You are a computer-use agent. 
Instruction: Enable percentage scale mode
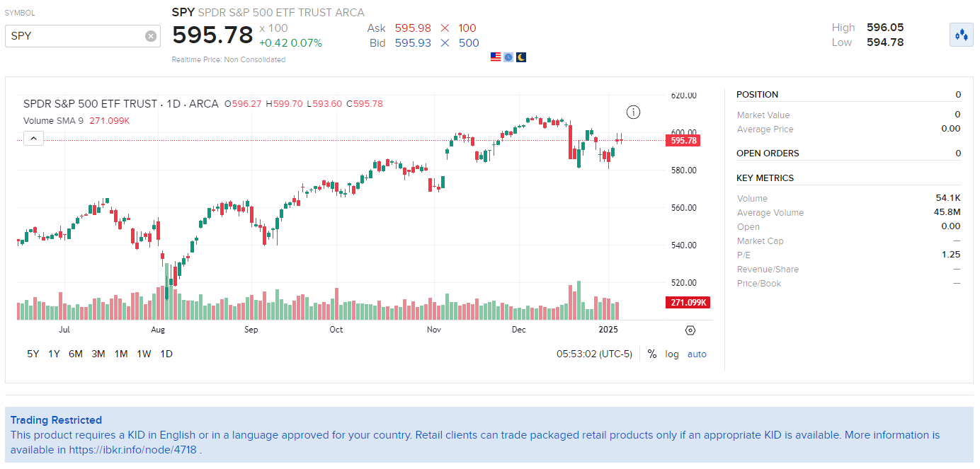tap(651, 353)
